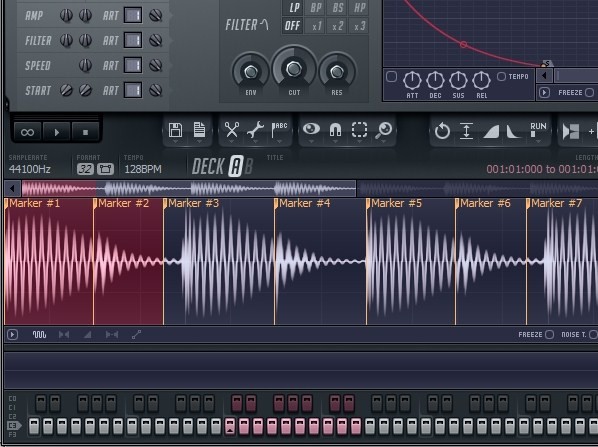The width and height of the screenshot is (598, 447).
Task: Open the scissors slicing tool menu
Action: (x=231, y=130)
